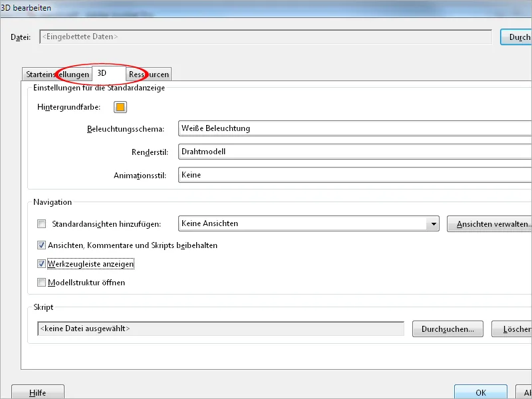
Task: Click the Animationsstil label
Action: 140,176
